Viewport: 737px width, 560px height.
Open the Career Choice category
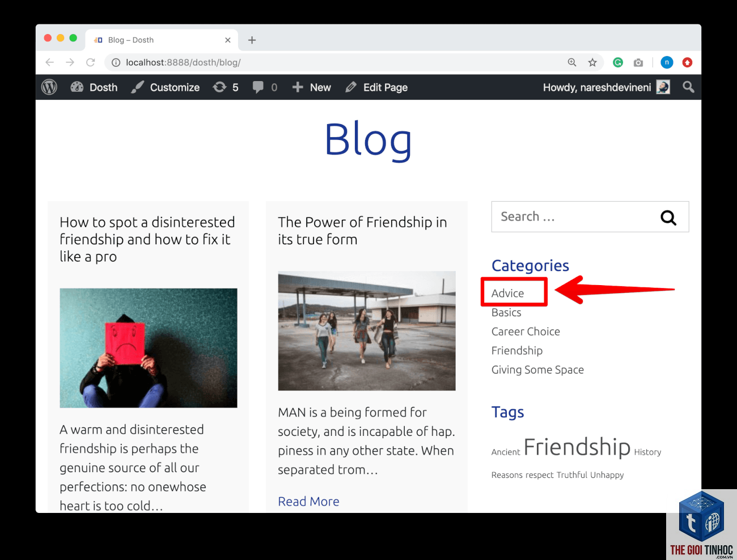click(x=526, y=332)
